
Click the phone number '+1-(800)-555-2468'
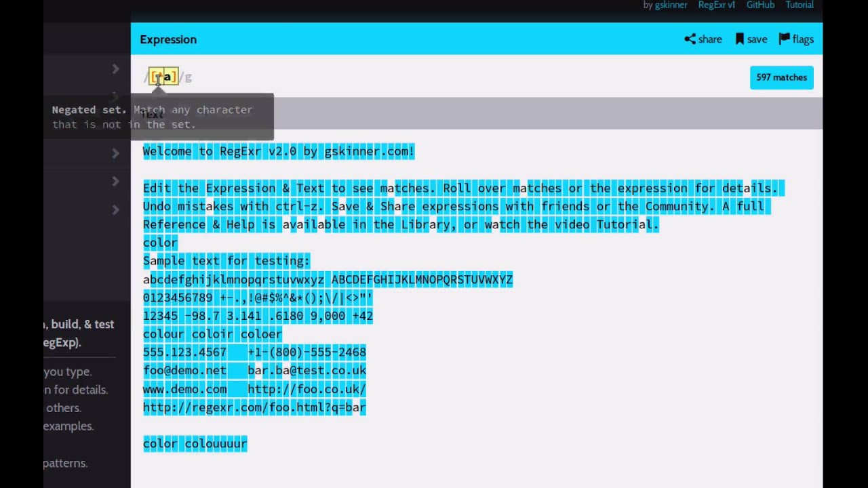307,352
